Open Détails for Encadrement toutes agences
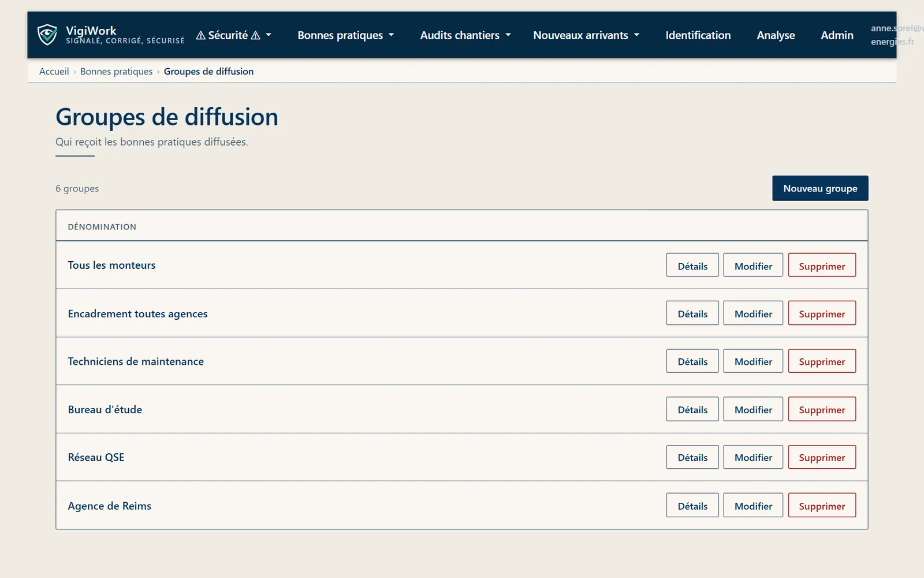Image resolution: width=924 pixels, height=578 pixels. coord(692,313)
